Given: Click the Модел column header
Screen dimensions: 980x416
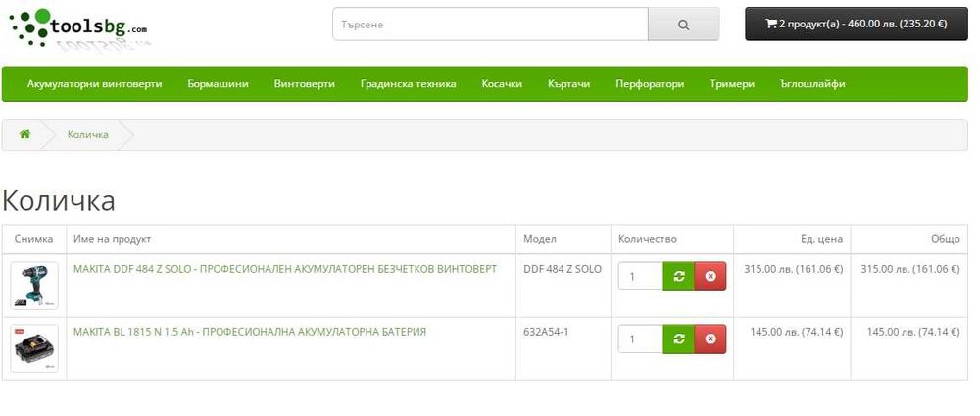Looking at the screenshot, I should pyautogui.click(x=539, y=239).
